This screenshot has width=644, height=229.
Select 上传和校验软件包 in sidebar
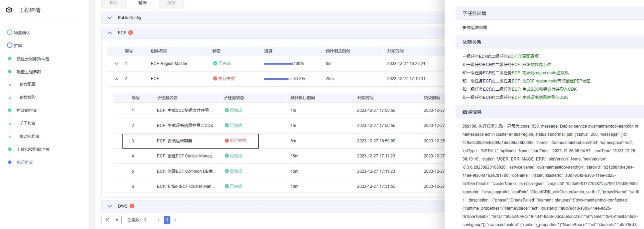pos(33,149)
